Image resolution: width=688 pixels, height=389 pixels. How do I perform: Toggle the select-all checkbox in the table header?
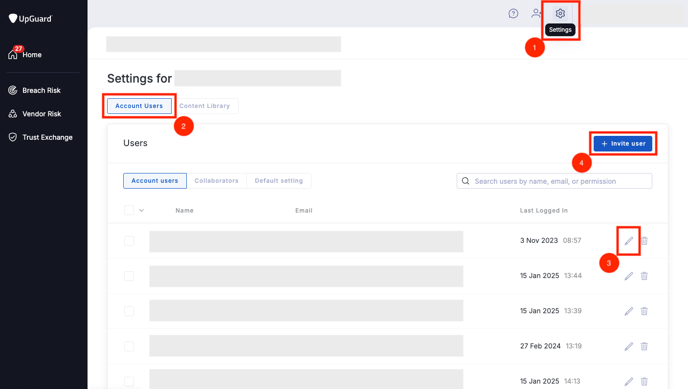pos(129,210)
